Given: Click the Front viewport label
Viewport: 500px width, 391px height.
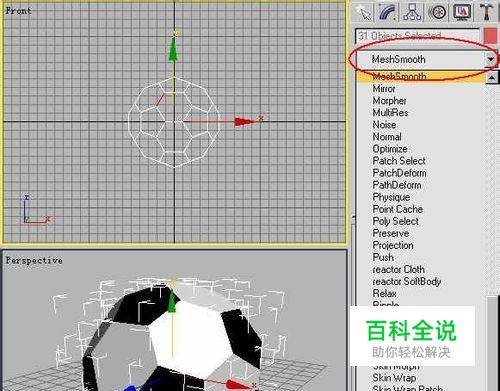Looking at the screenshot, I should pos(18,11).
